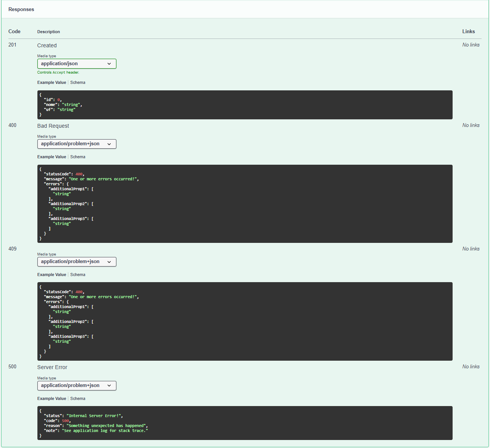Switch to Schema view for 409 response
490x448 pixels.
click(x=77, y=275)
